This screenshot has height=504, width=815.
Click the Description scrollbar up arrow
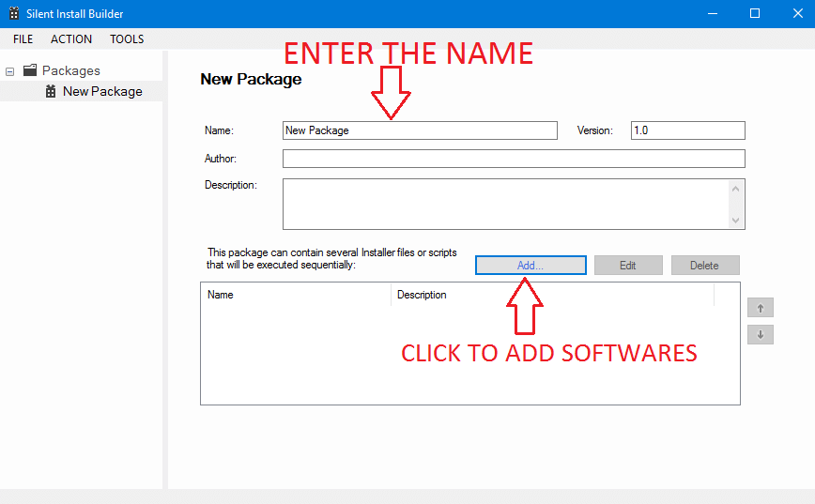(735, 189)
